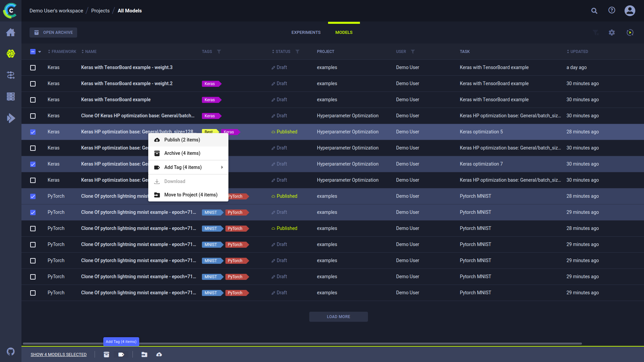Check the 'Keras with TensorBoard example' row checkbox
Image resolution: width=644 pixels, height=362 pixels.
33,100
